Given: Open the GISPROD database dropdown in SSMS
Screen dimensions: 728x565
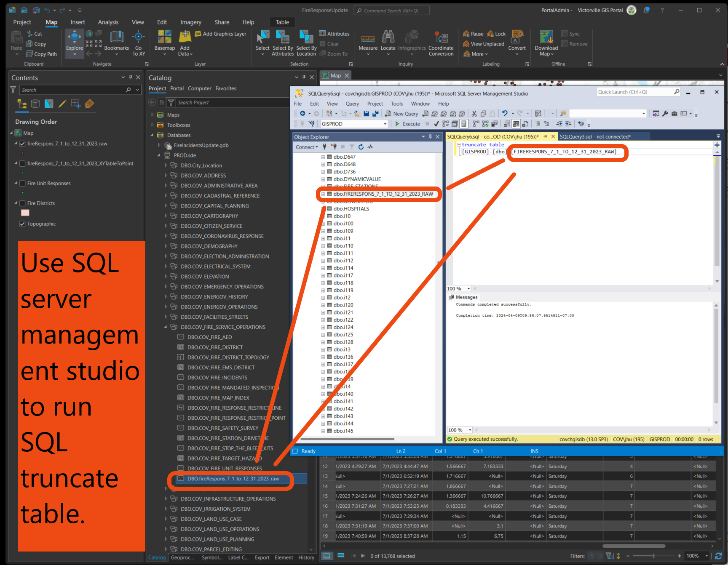Looking at the screenshot, I should [x=385, y=124].
